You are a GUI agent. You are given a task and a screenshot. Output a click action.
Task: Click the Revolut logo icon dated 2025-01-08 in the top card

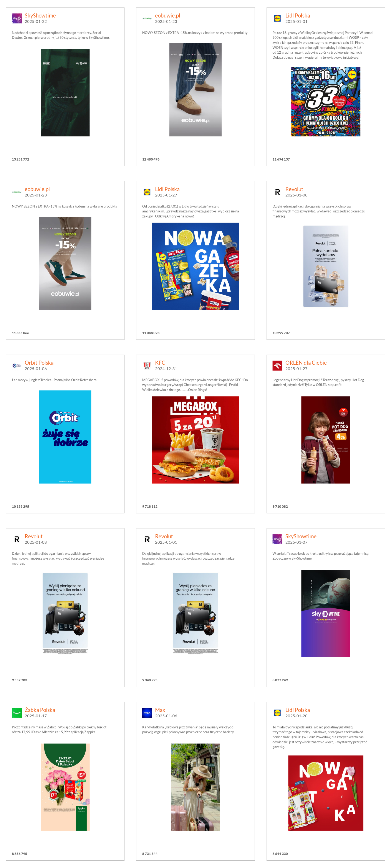pos(277,192)
